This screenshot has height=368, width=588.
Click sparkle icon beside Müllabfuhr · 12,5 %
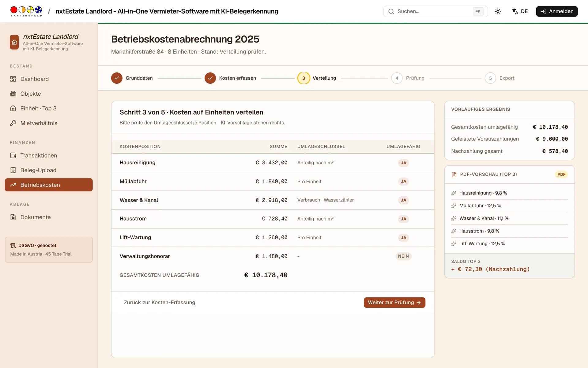point(454,206)
